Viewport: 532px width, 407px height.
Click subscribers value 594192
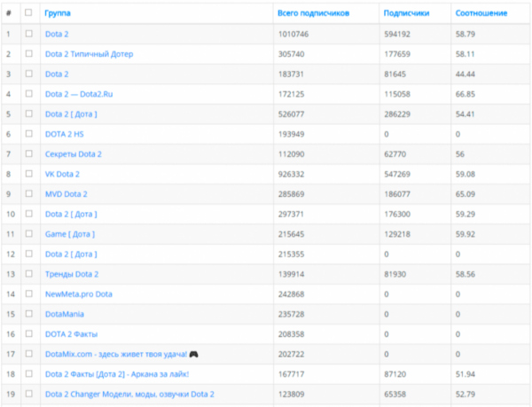397,34
